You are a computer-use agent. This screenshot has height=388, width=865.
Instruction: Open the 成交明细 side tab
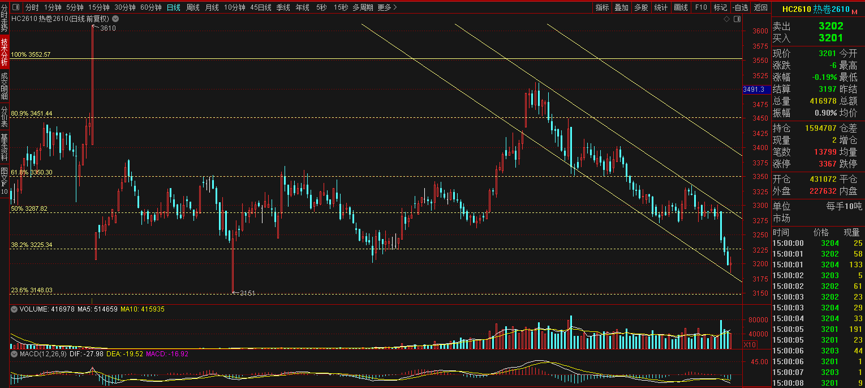coord(4,86)
